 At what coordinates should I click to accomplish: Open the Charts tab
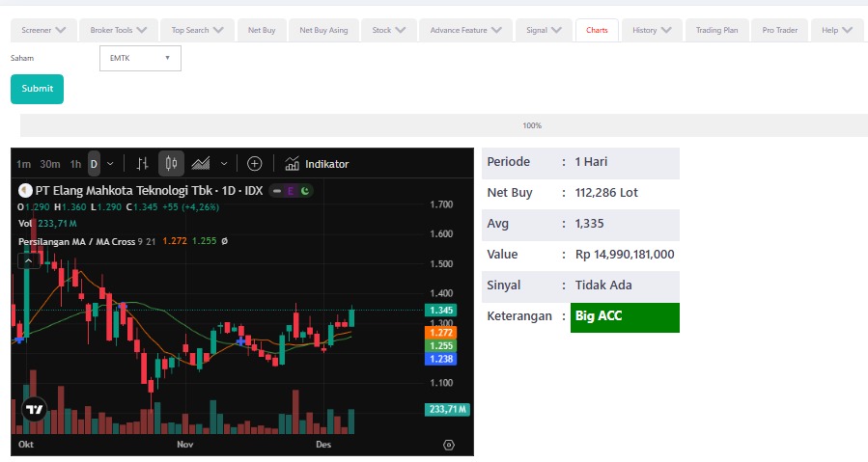pos(597,30)
